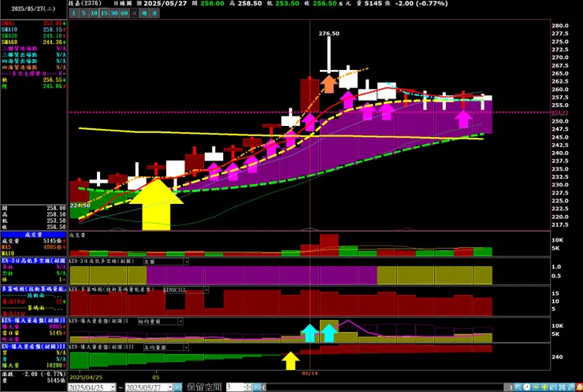Switch to the weekly (週) chart period
The width and height of the screenshot is (583, 392).
coord(144,13)
